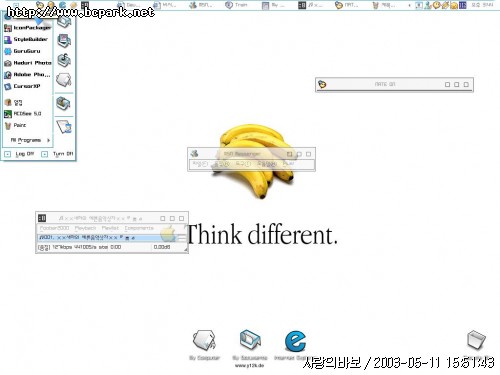Click the ACDSee 5.0 icon
This screenshot has height=375, width=500.
pos(8,114)
